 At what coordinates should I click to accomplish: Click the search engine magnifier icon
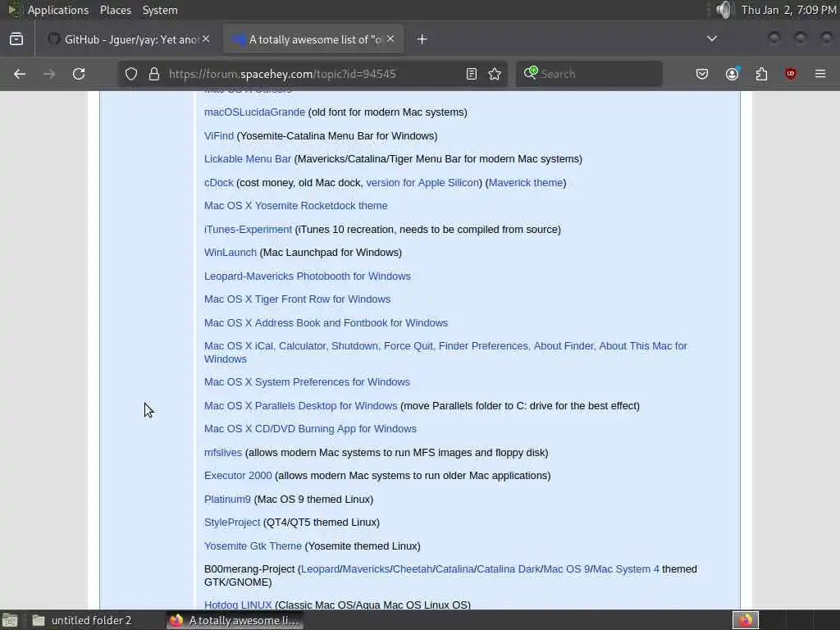coord(531,73)
